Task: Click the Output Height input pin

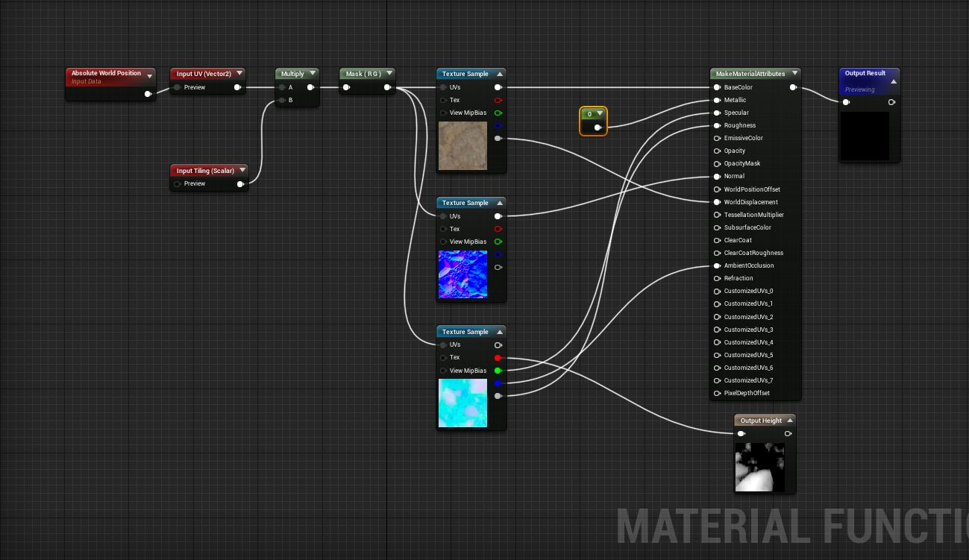Action: tap(741, 433)
